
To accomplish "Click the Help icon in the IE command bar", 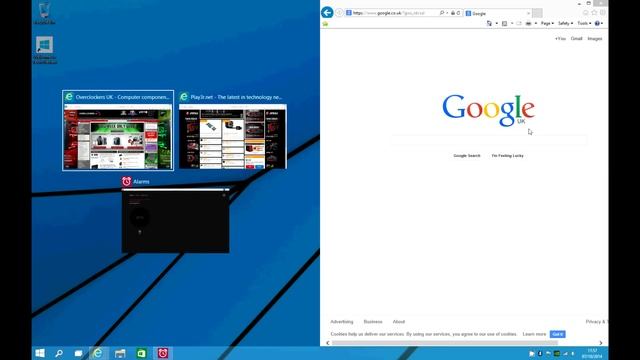I will point(597,24).
